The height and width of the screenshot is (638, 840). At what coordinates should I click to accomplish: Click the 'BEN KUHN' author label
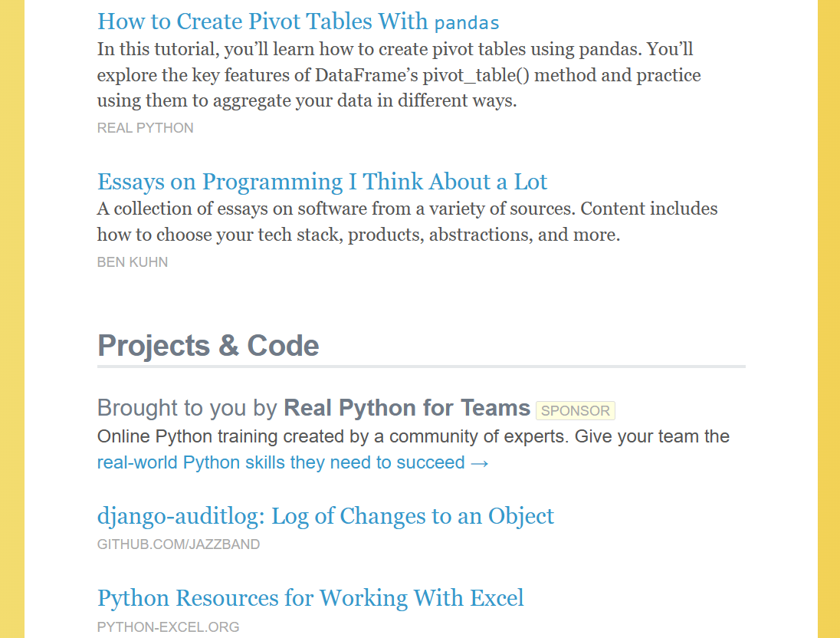point(133,262)
